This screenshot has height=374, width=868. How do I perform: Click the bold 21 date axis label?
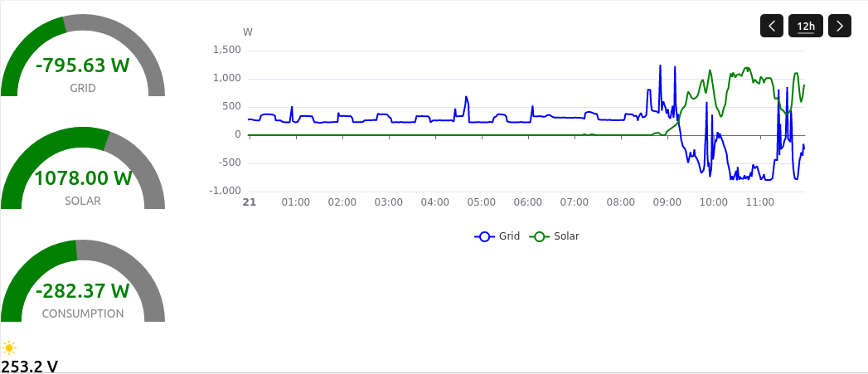[249, 202]
